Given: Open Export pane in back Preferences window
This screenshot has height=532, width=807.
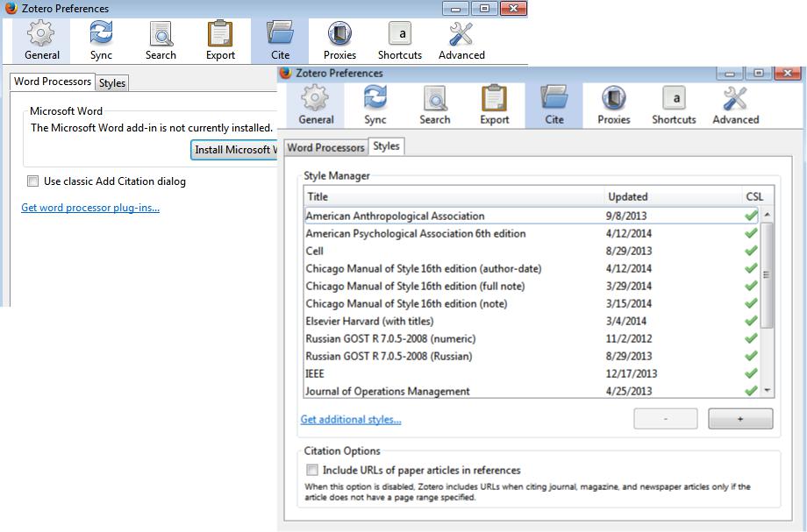Looking at the screenshot, I should 220,41.
